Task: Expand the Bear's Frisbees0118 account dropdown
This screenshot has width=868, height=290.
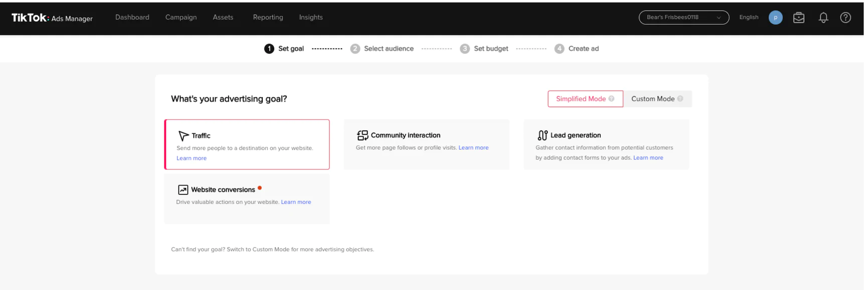Action: tap(683, 18)
